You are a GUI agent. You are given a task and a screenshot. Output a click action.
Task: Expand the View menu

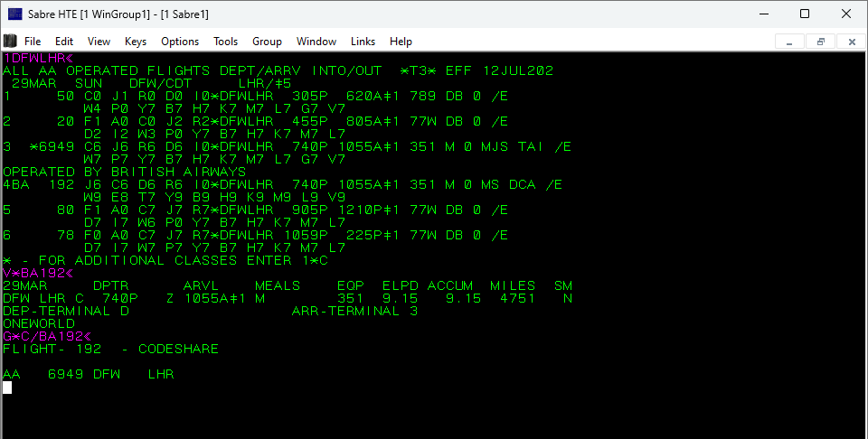99,42
